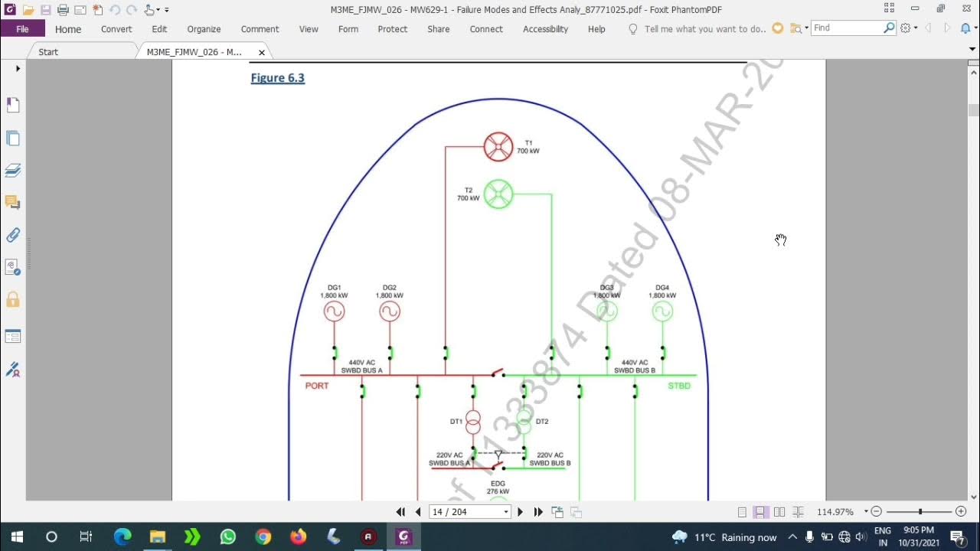This screenshot has height=551, width=980.
Task: Click the vertical scrollbar thumb
Action: pyautogui.click(x=973, y=109)
